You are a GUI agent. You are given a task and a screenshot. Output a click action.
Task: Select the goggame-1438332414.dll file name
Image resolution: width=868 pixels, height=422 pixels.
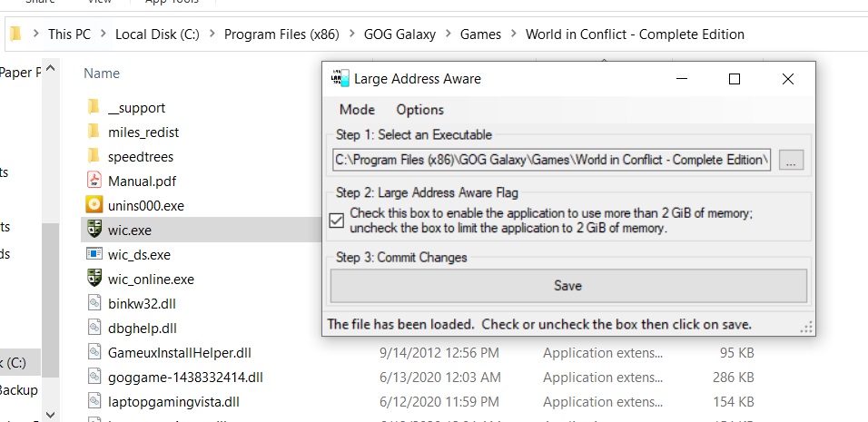click(x=185, y=378)
